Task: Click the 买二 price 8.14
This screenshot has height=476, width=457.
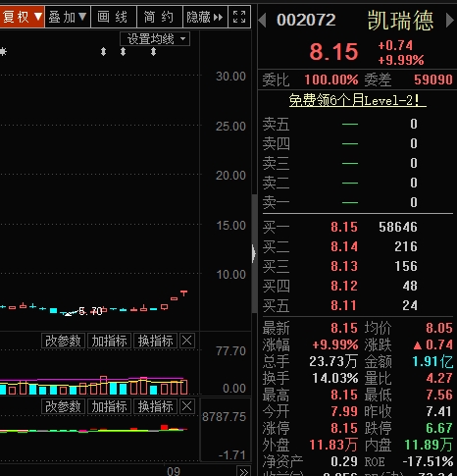Action: pyautogui.click(x=344, y=246)
